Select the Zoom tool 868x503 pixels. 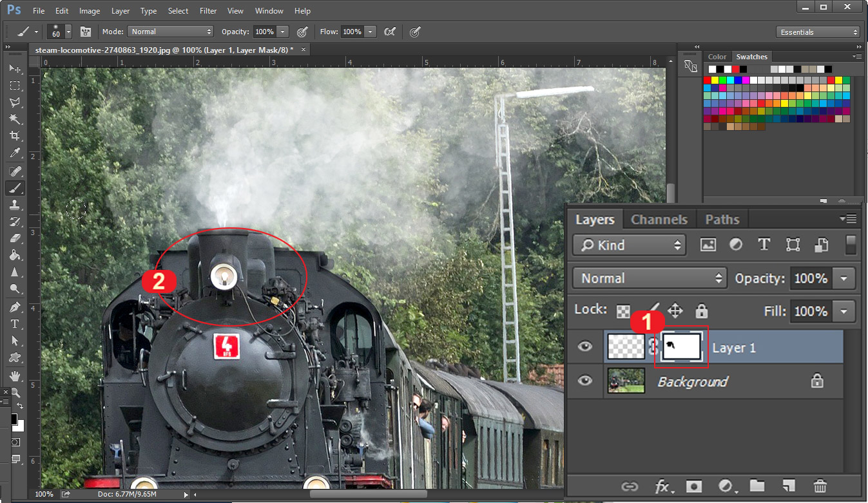click(x=15, y=392)
